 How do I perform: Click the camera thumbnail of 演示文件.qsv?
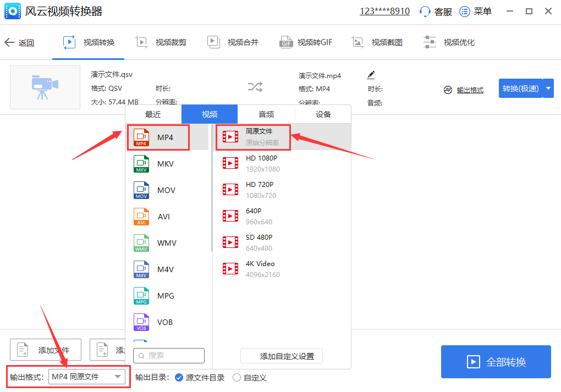coord(45,87)
